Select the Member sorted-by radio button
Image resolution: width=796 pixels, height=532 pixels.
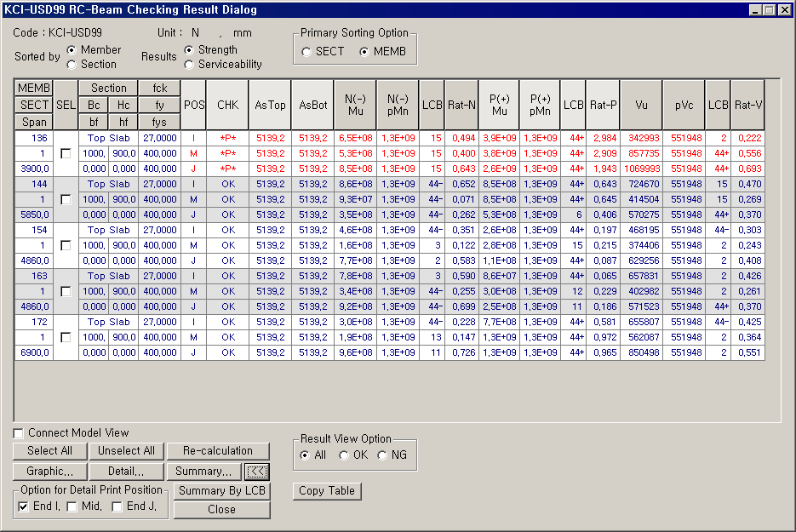(72, 49)
